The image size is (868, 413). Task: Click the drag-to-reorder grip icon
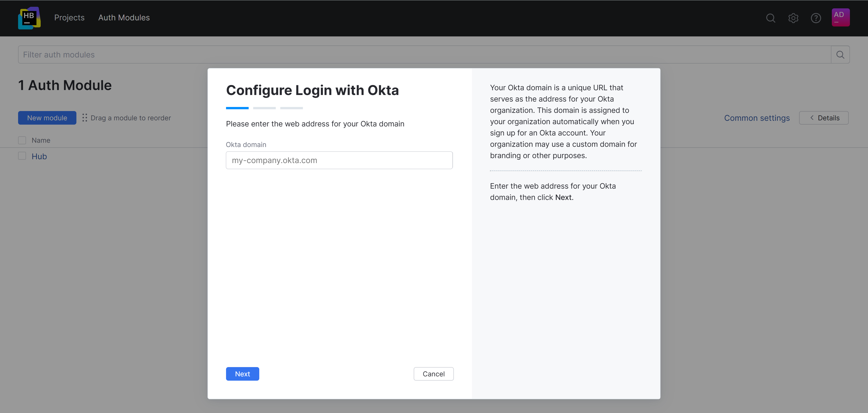point(85,118)
